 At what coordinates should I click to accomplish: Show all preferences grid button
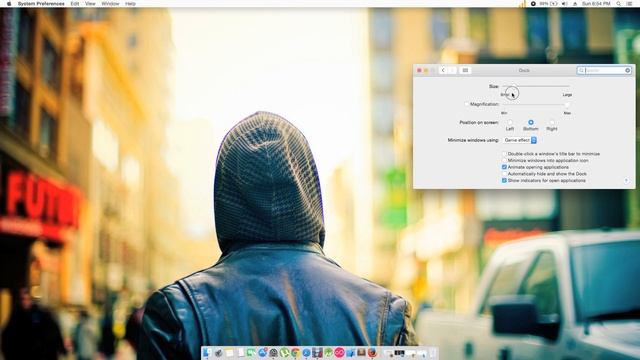pos(465,70)
